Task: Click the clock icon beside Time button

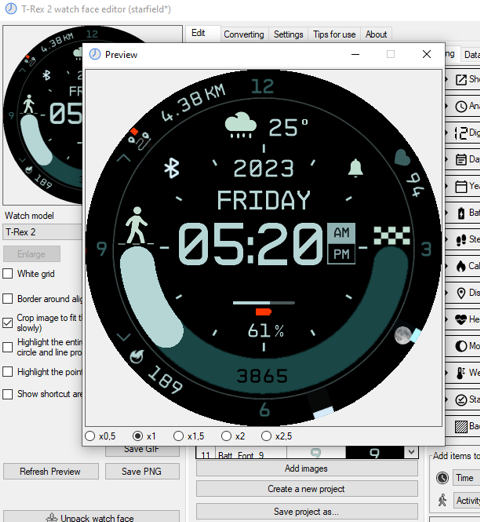Action: pos(442,478)
